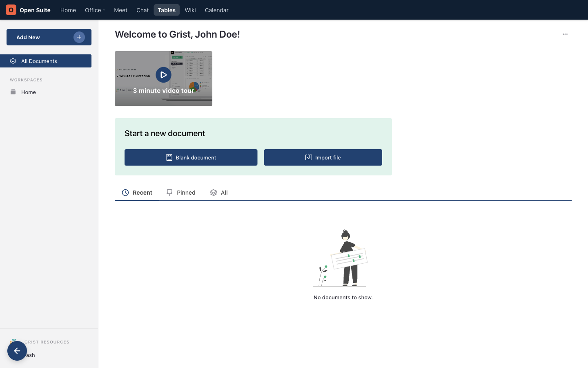Select the Tables tab in top bar
The image size is (588, 368).
coord(167,10)
